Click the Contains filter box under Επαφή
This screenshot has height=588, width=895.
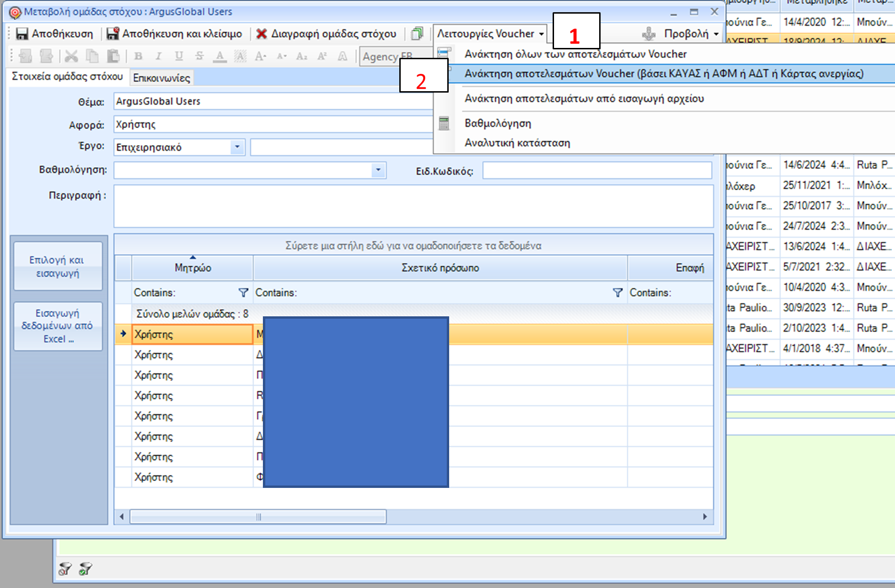(x=671, y=293)
